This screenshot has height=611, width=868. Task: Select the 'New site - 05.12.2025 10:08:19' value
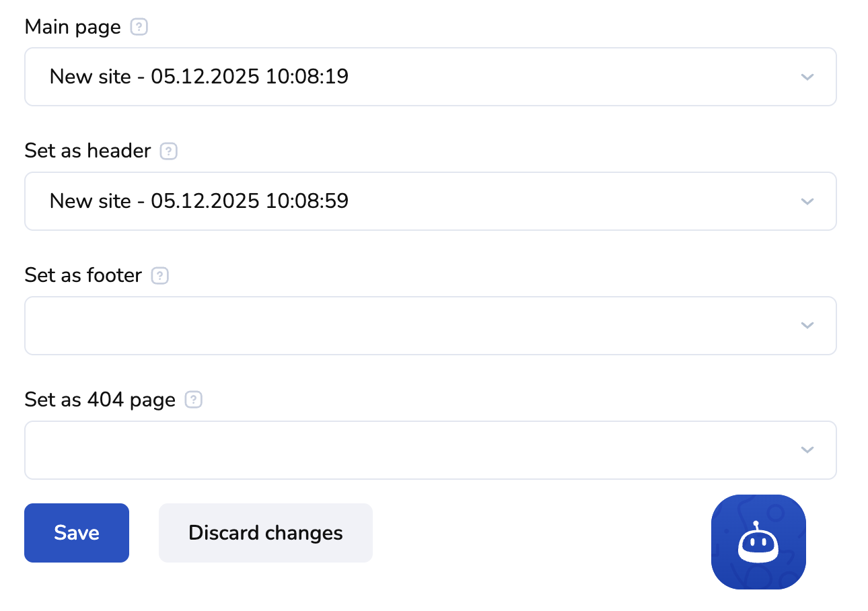click(199, 77)
